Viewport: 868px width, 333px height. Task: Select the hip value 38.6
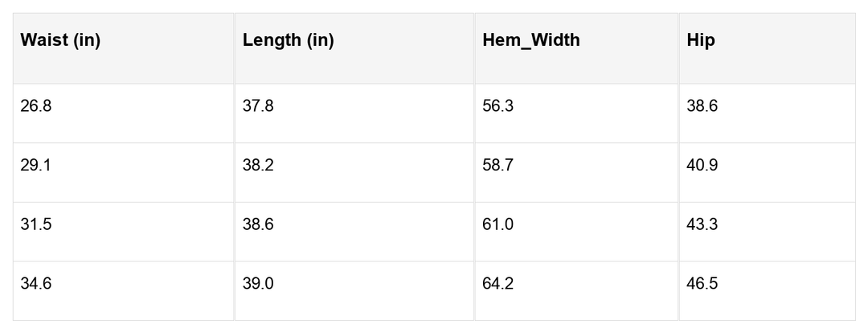pyautogui.click(x=702, y=106)
